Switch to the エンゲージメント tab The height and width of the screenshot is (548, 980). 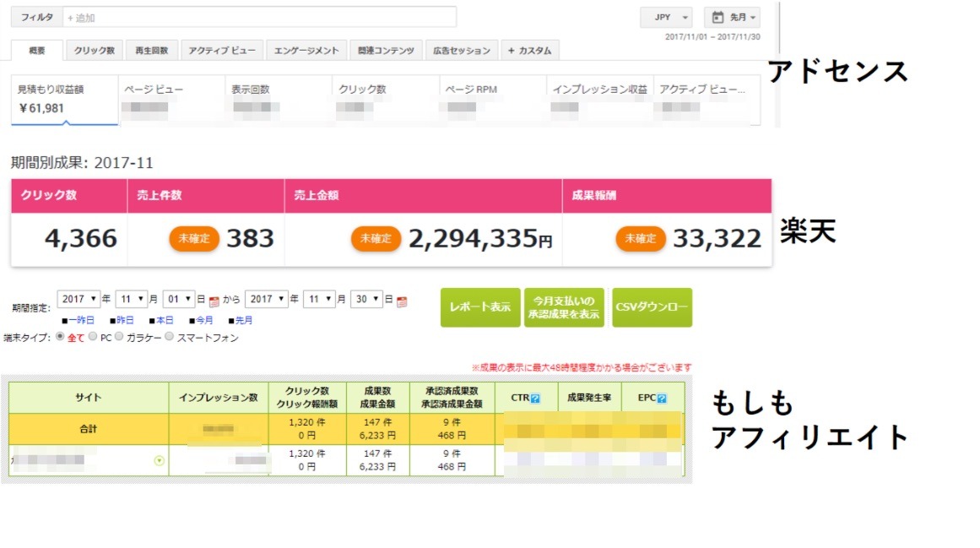point(306,51)
